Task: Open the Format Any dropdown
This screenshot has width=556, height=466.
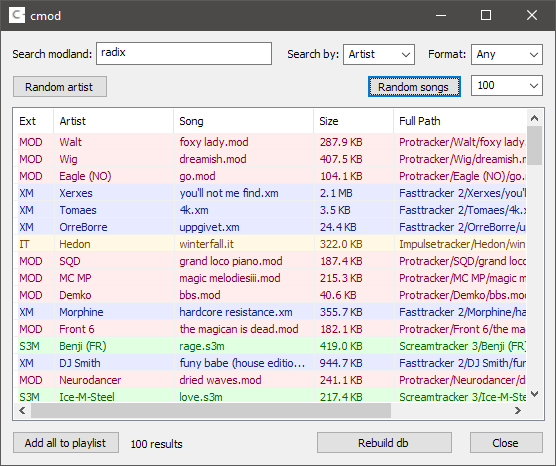Action: 507,54
